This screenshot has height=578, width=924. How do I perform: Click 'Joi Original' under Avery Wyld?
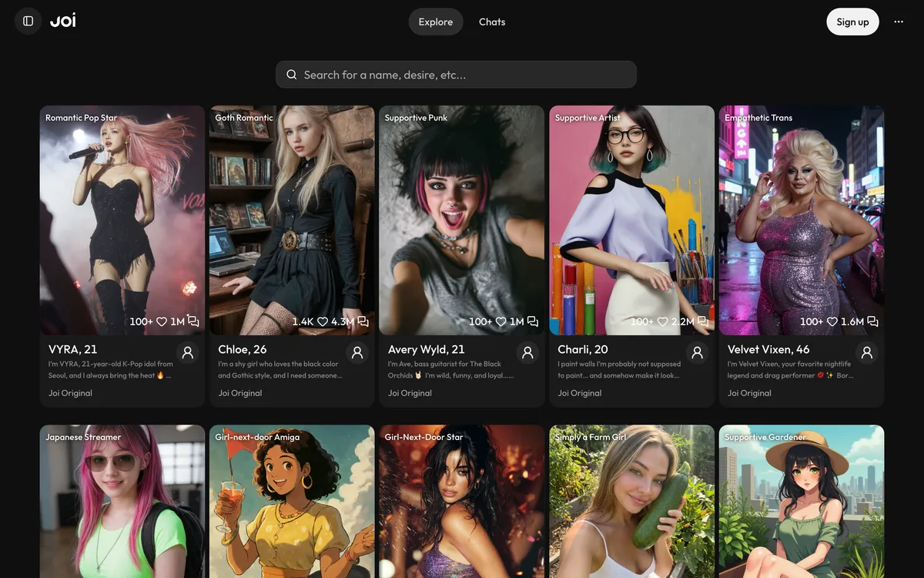tap(410, 393)
